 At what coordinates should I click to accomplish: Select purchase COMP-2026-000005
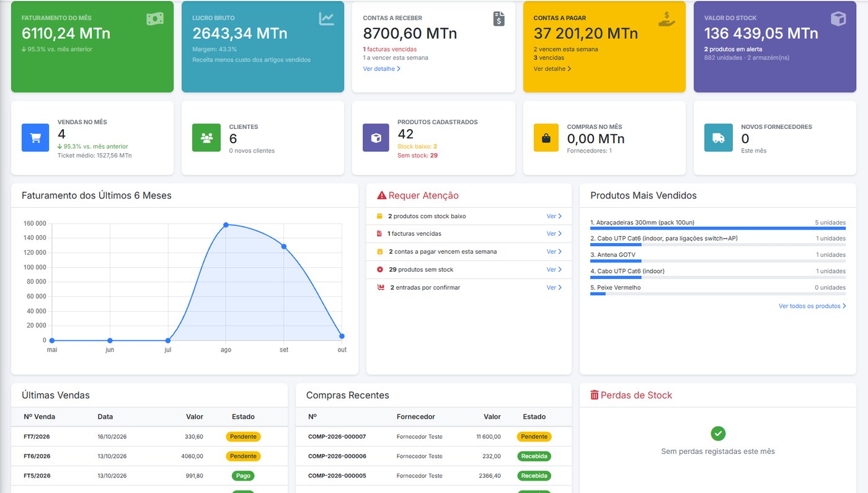click(337, 476)
